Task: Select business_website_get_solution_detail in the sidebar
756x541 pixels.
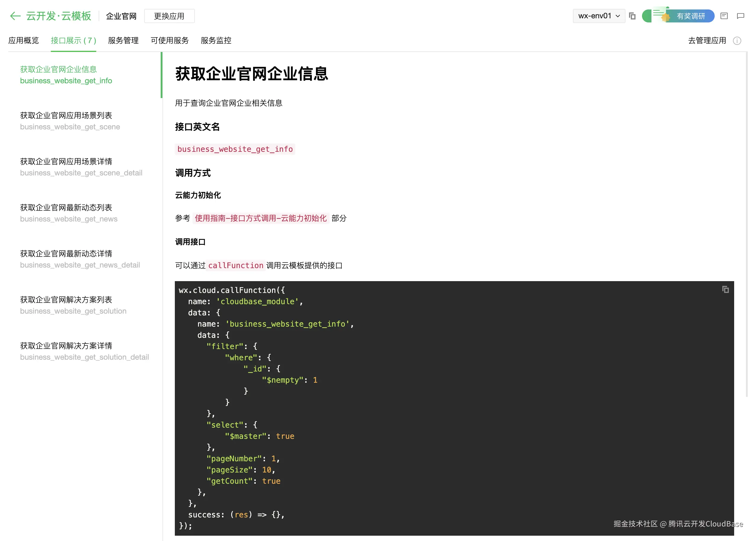Action: tap(84, 357)
